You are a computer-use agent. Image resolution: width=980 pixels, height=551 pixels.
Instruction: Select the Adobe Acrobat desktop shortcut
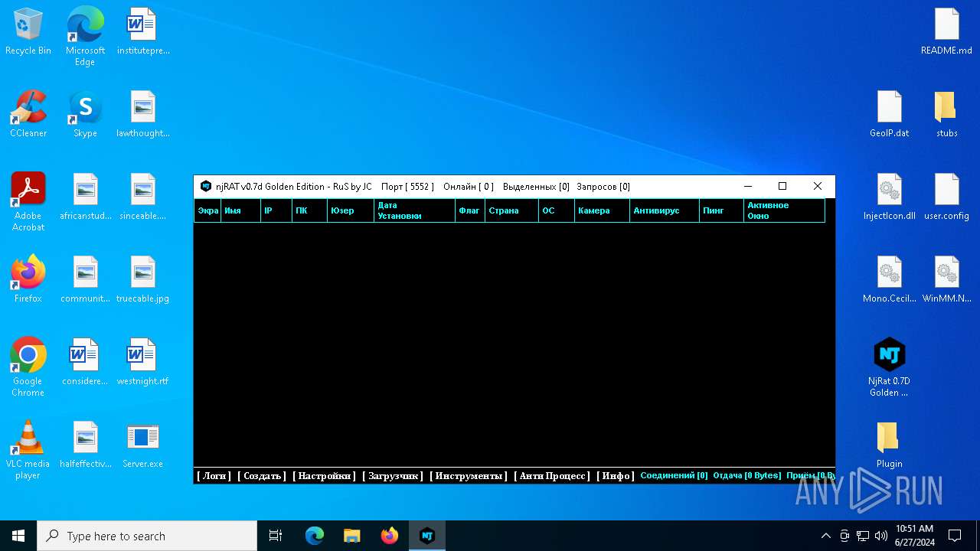point(28,202)
